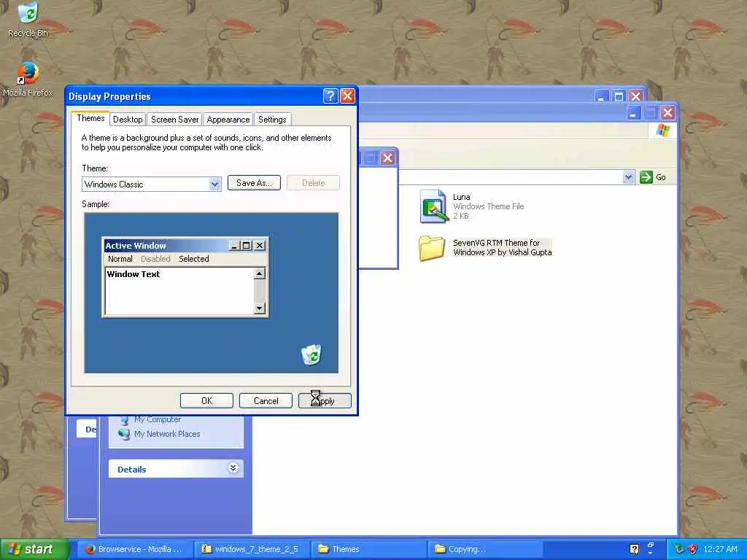Open My Network Places link
The width and height of the screenshot is (747, 560).
coord(167,434)
